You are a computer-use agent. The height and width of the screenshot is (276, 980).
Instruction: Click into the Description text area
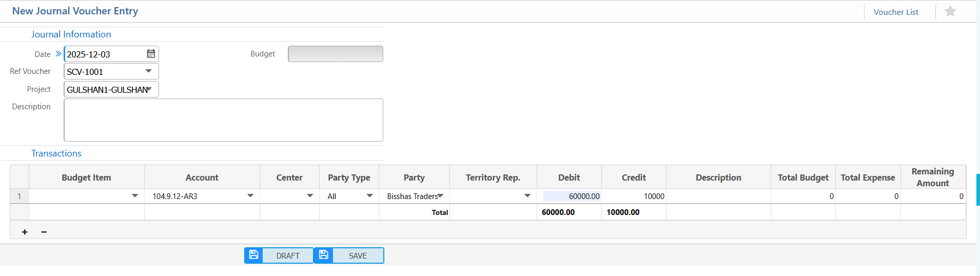click(223, 120)
